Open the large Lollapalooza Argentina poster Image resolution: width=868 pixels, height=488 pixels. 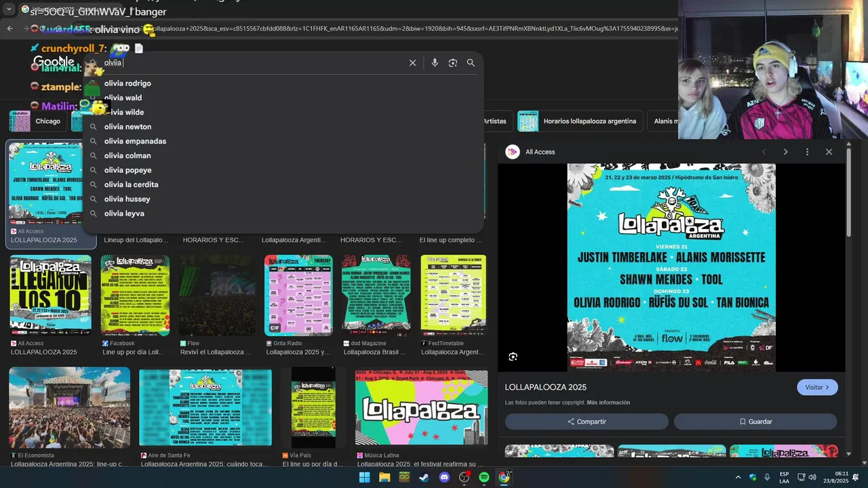[671, 267]
